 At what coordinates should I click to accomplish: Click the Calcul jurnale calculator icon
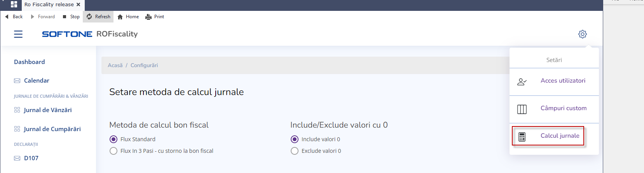click(522, 137)
